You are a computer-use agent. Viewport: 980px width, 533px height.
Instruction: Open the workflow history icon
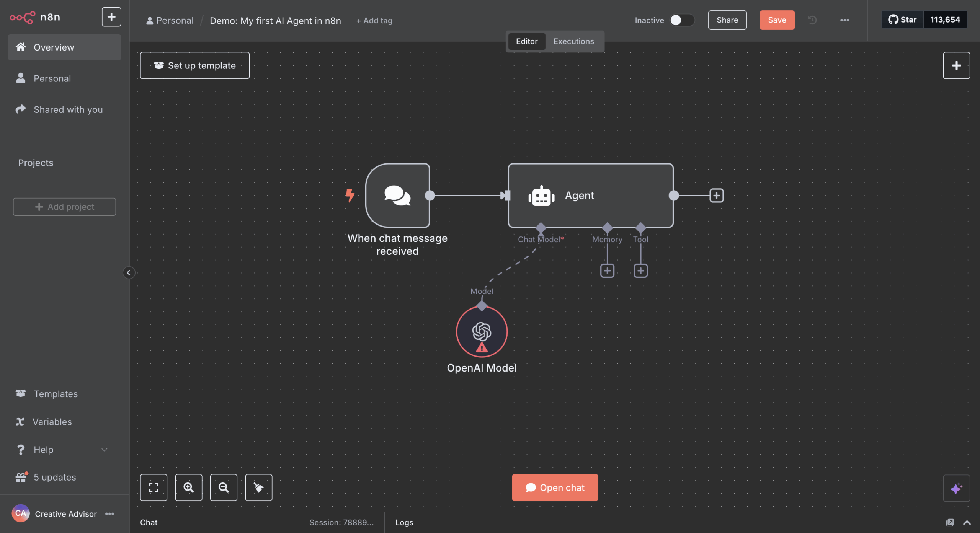[812, 20]
